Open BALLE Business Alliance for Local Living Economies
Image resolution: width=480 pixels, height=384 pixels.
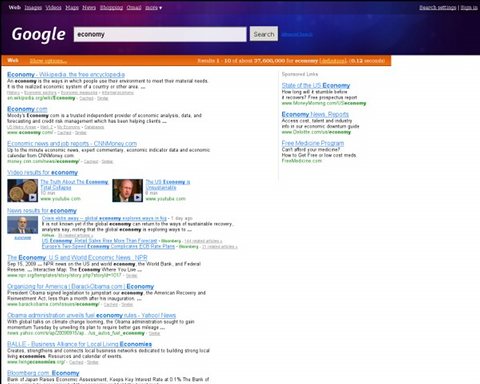(x=80, y=344)
